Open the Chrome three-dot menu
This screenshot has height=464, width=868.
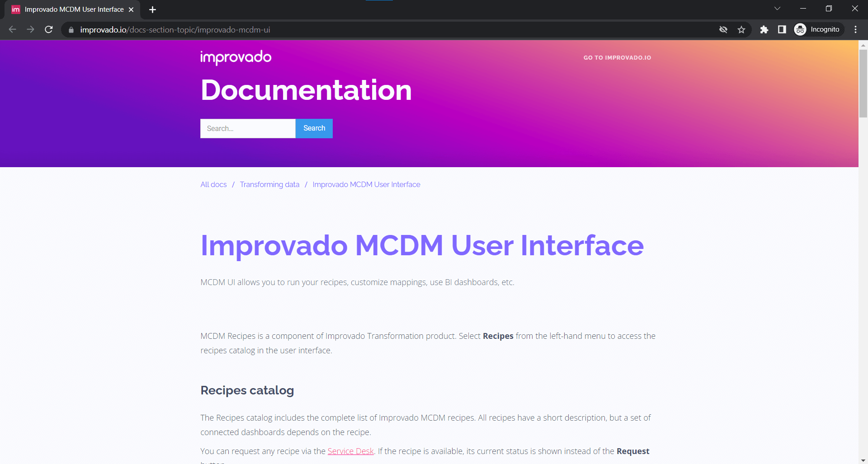855,29
